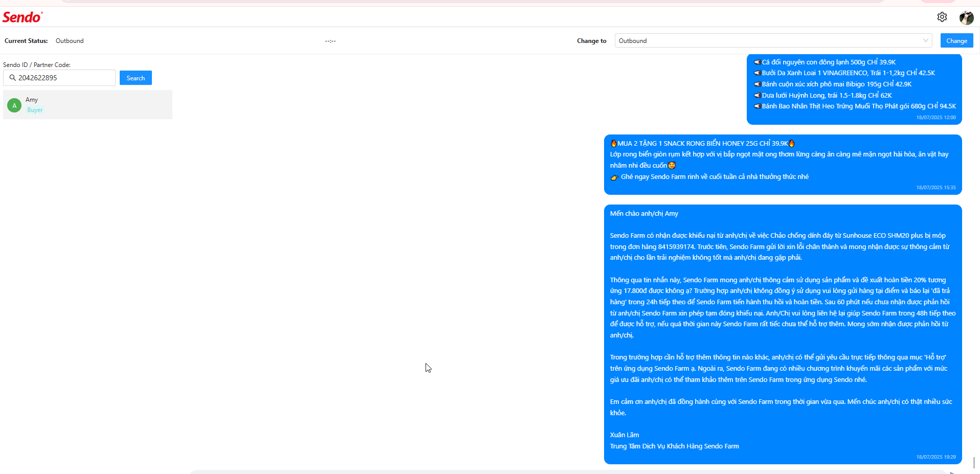Click the 'Ghé ngay Sendo Farm' line

tap(709, 177)
